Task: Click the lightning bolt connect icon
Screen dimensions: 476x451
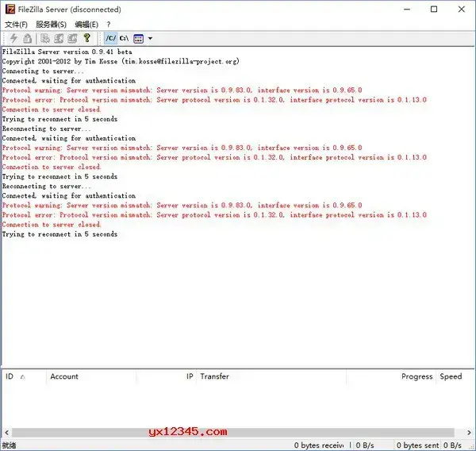Action: 13,38
